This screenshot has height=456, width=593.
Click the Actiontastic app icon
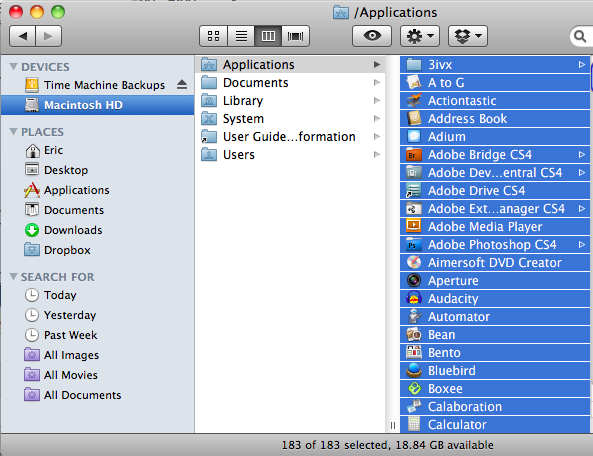tap(414, 101)
